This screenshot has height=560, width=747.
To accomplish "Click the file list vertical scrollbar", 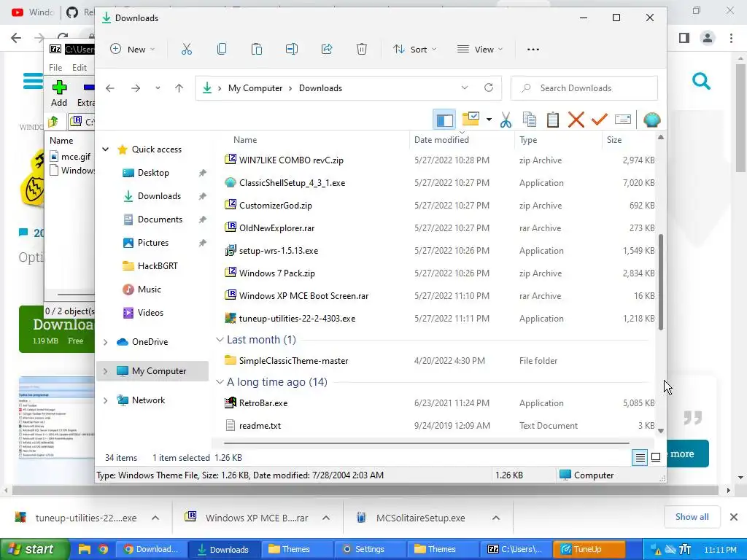I will pyautogui.click(x=661, y=282).
